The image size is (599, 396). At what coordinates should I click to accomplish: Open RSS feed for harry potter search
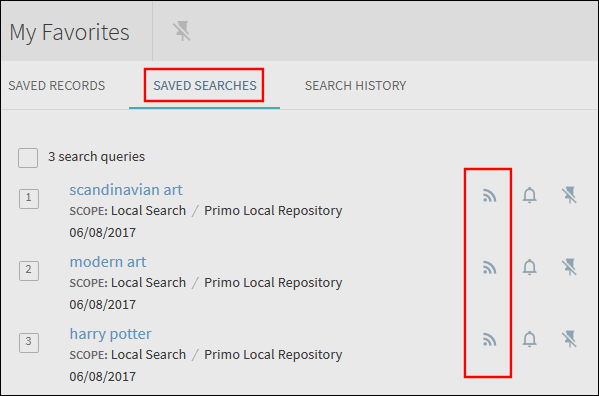pyautogui.click(x=489, y=339)
